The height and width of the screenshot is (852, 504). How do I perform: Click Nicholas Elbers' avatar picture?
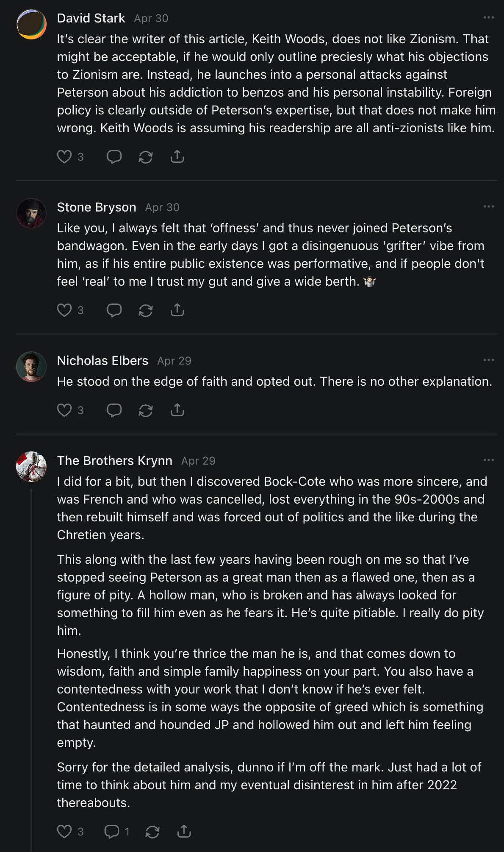coord(31,367)
